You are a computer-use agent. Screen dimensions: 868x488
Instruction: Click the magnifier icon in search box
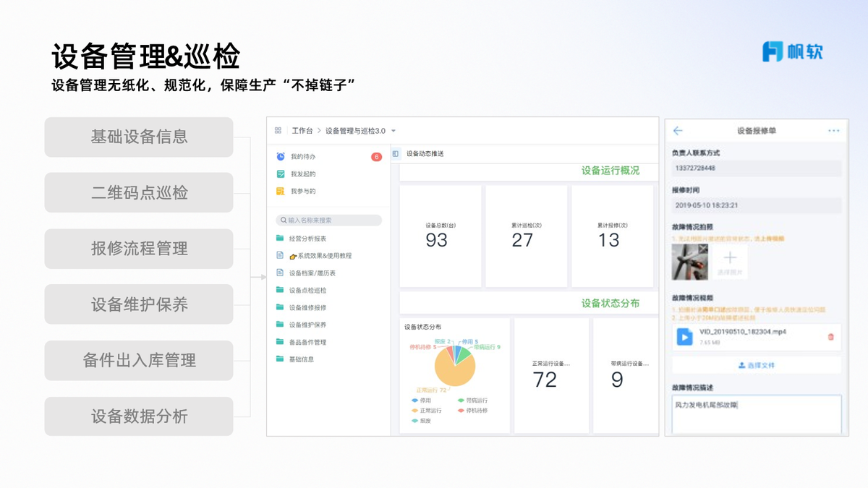[x=284, y=220]
